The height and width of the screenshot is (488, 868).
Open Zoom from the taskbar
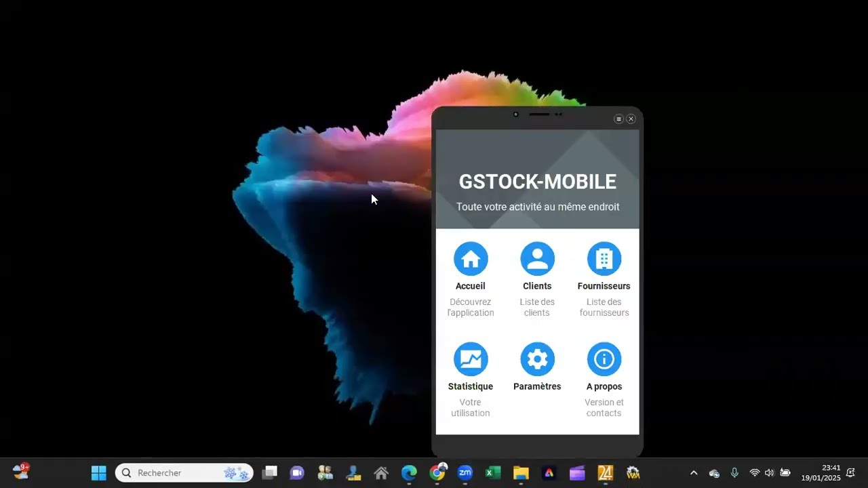(465, 472)
